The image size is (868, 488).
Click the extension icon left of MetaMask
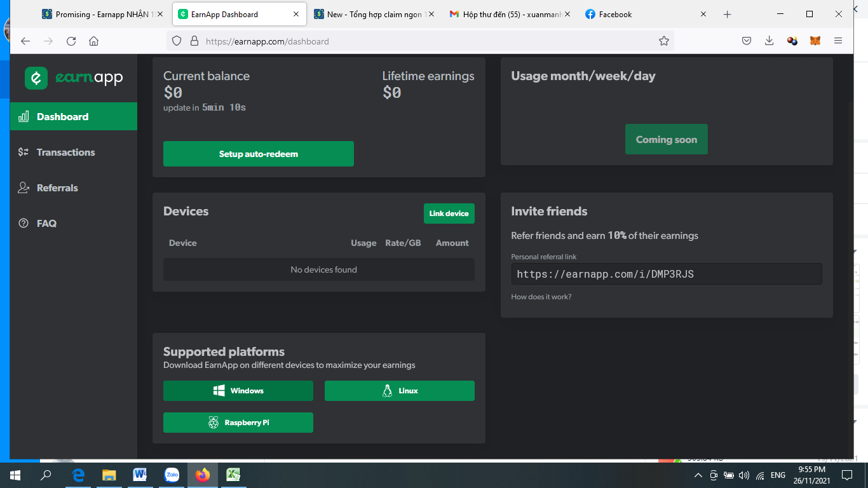[x=792, y=41]
